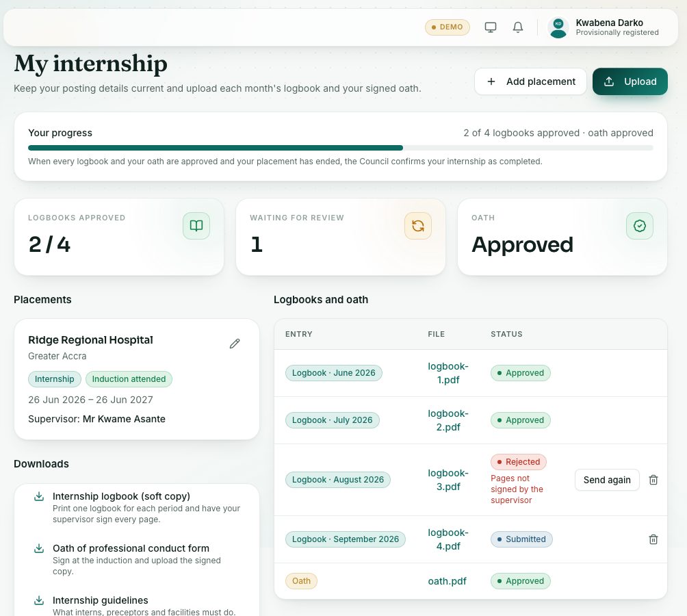Click the DEMO badge
Screen dimensions: 687x616
[x=447, y=27]
